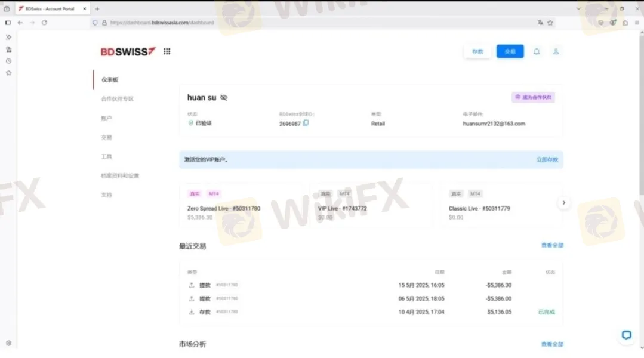Open notifications bell icon

[x=537, y=51]
